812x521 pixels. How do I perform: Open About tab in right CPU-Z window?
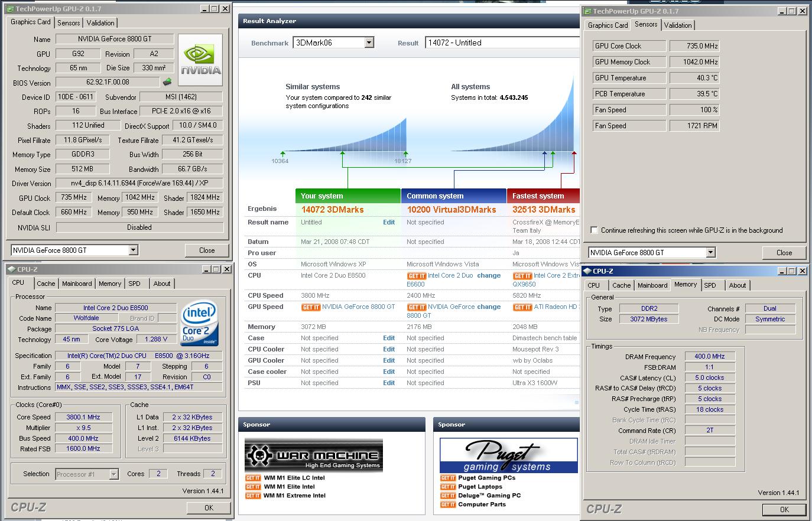738,285
